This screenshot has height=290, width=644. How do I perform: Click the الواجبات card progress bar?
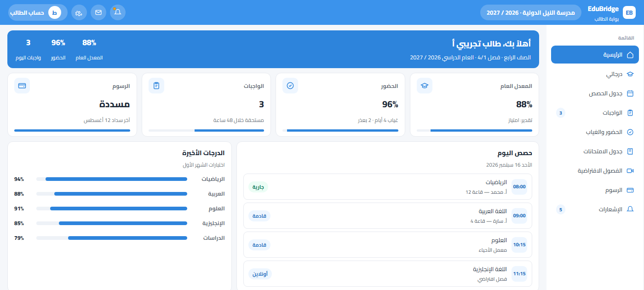(206, 131)
